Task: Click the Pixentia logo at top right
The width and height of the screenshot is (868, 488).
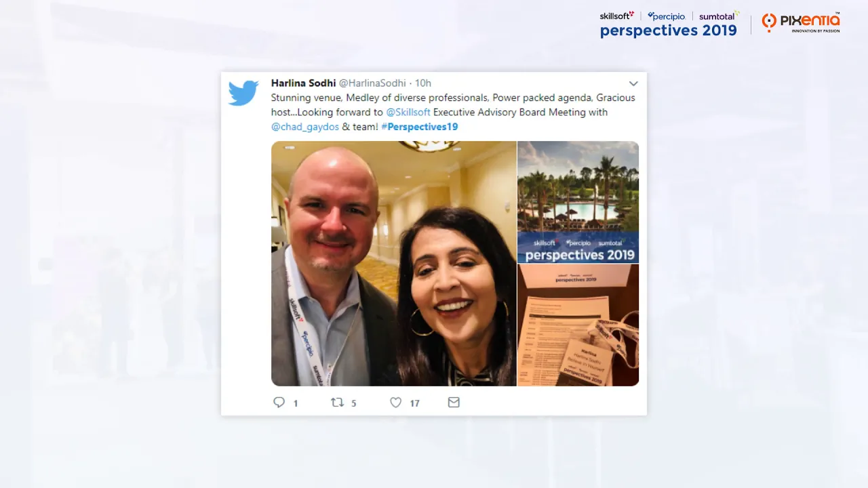Action: [801, 23]
